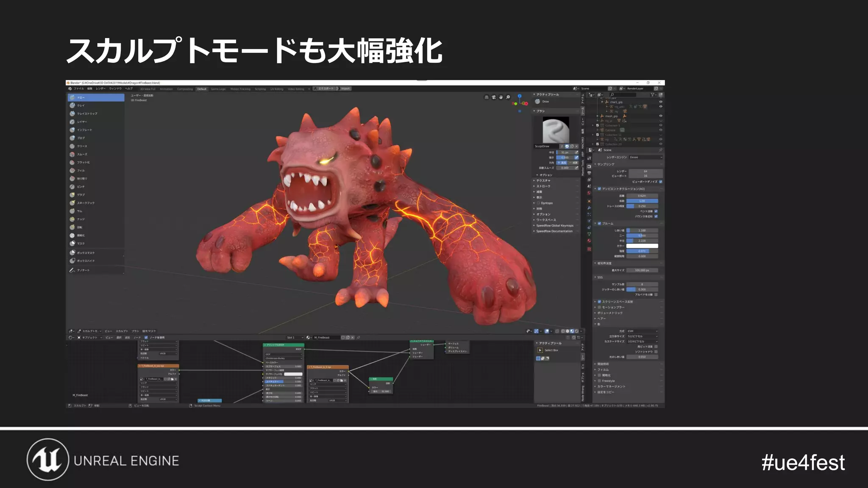Select the クレイストリップ (Clay Strips) brush

(96, 114)
